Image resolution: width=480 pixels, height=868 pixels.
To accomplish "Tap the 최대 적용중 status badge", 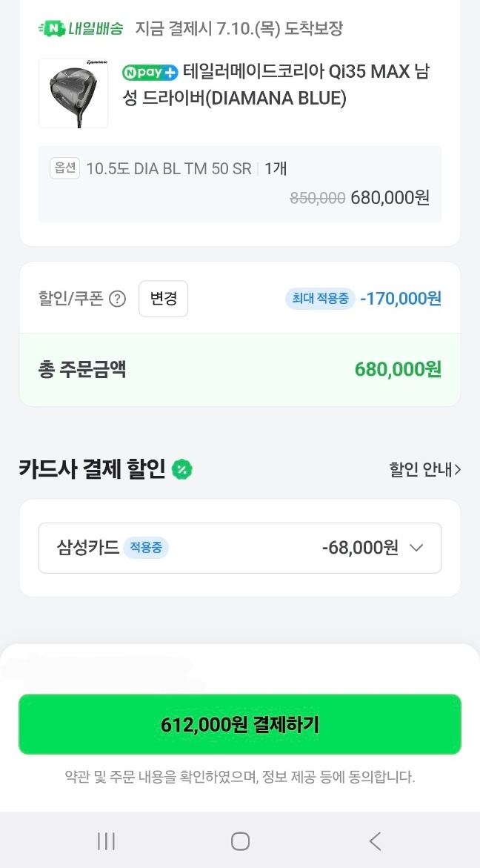I will 320,299.
